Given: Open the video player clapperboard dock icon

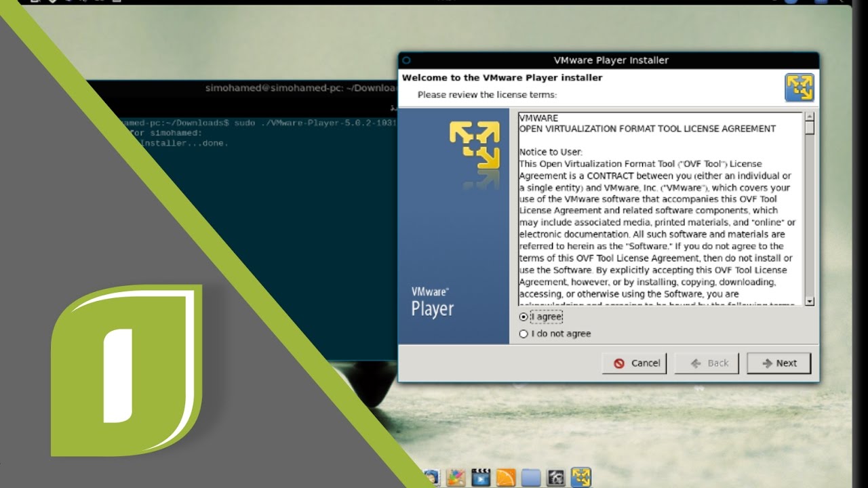Looking at the screenshot, I should tap(481, 477).
